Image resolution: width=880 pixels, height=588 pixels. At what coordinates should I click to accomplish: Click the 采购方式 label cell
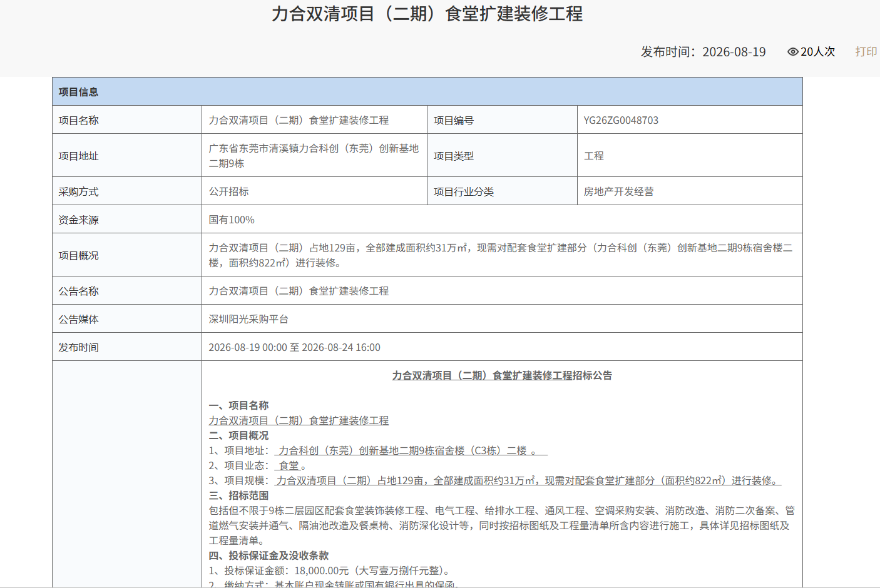[x=127, y=191]
